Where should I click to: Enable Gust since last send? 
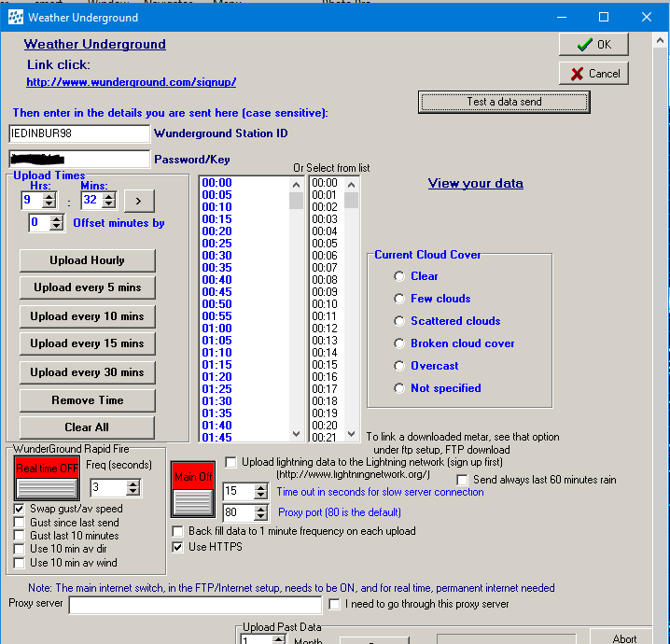(x=19, y=523)
